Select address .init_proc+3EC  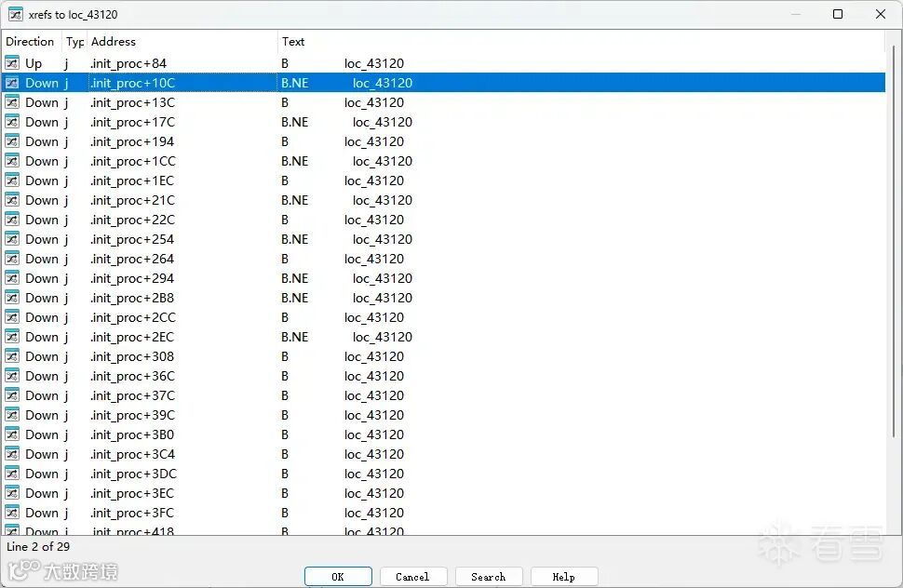point(131,494)
